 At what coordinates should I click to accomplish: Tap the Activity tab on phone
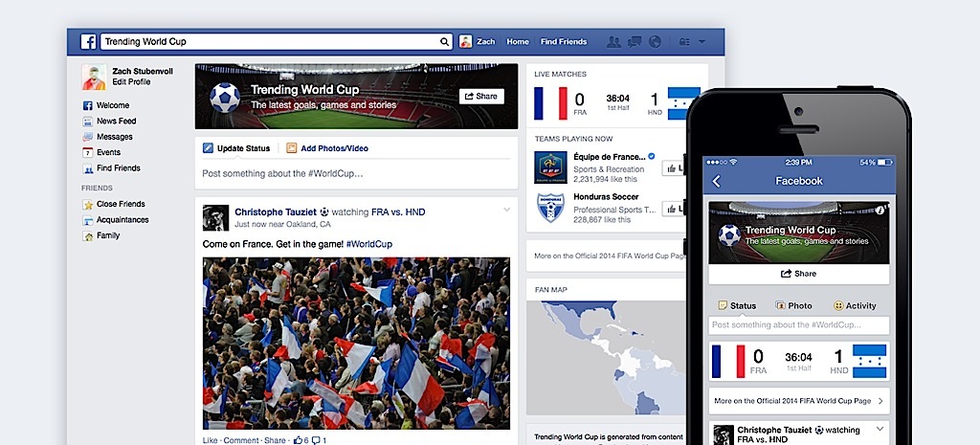[855, 305]
